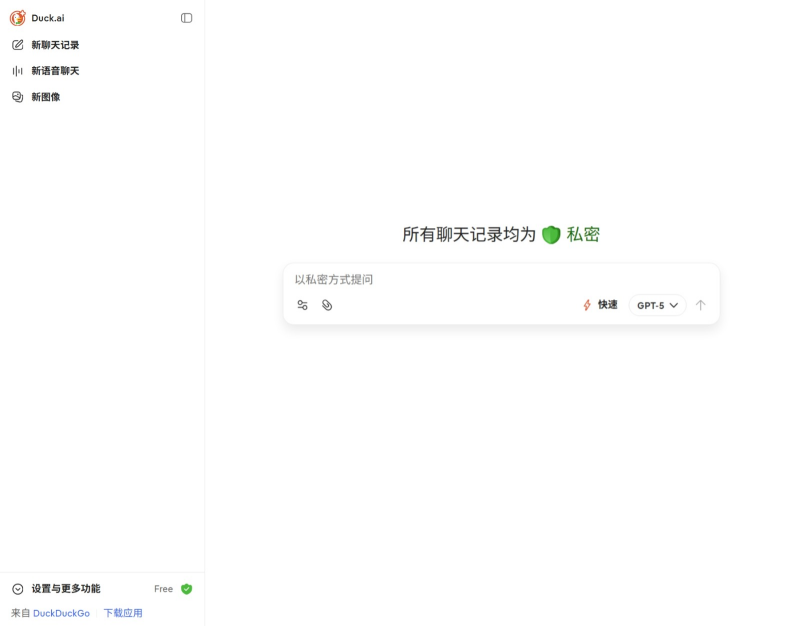
Task: Toggle the 快速 fast mode
Action: tap(600, 305)
